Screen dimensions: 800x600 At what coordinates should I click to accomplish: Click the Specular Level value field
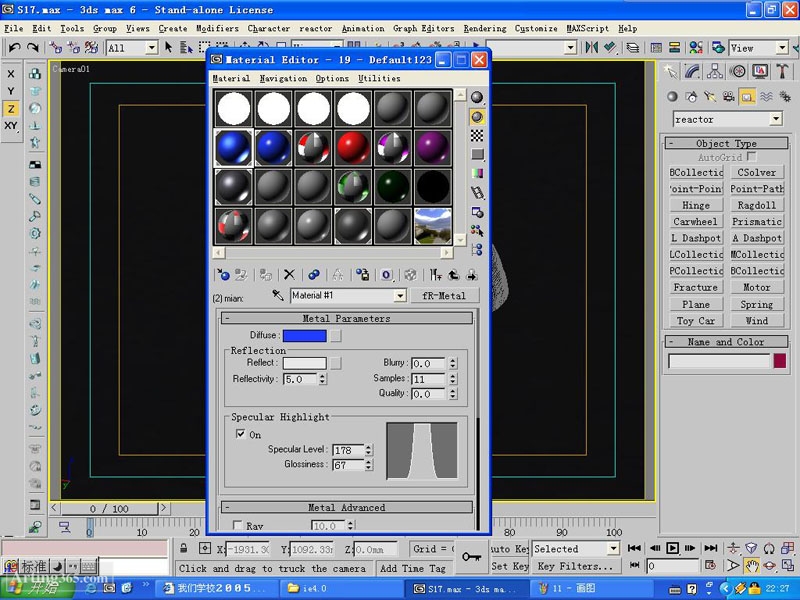click(348, 450)
